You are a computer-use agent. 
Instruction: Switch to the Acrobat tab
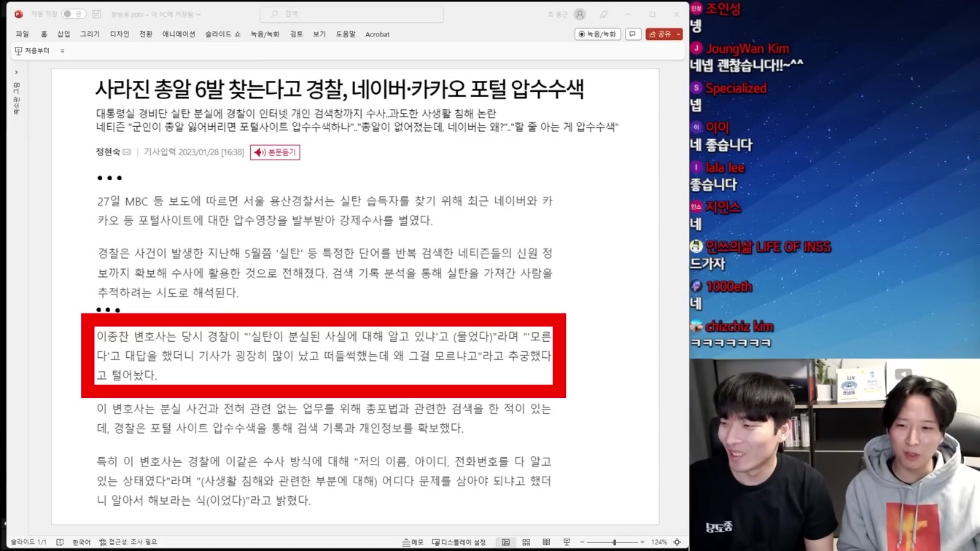point(377,34)
